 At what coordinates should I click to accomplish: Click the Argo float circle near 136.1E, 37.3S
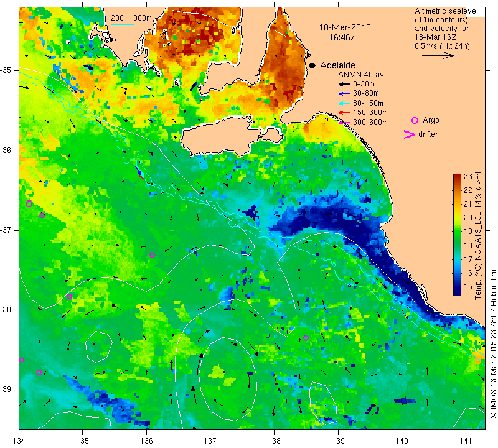[152, 256]
